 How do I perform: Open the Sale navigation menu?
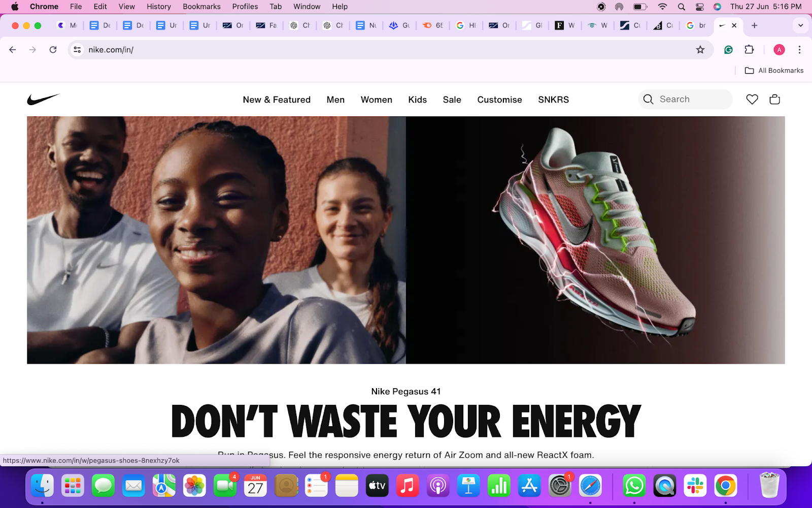tap(452, 100)
